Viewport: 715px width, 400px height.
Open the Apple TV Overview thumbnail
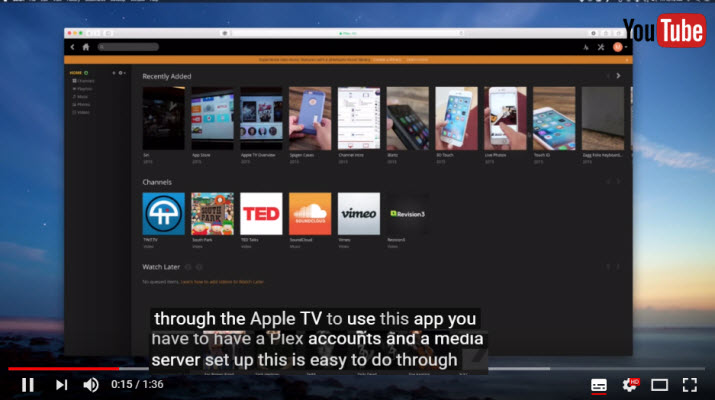[x=261, y=119]
